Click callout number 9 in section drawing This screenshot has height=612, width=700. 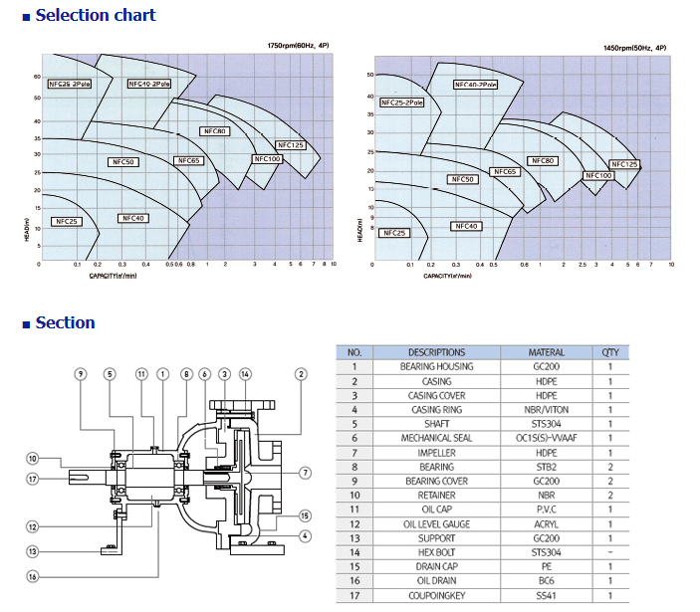point(80,374)
